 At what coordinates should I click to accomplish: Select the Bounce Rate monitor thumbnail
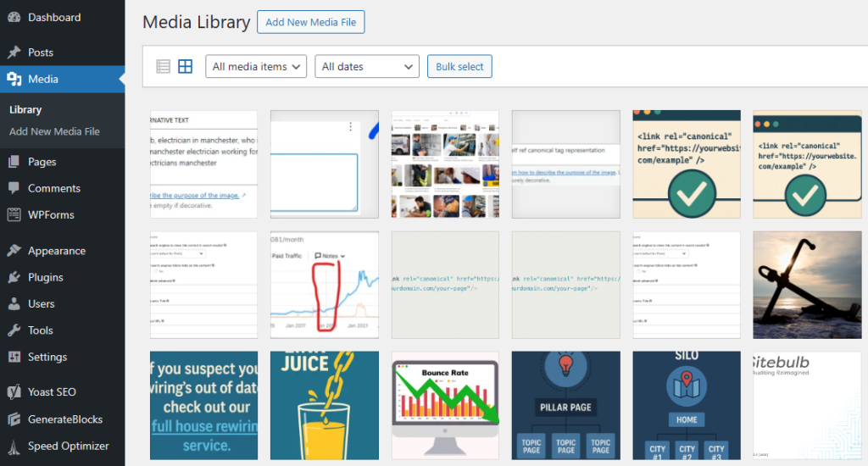click(445, 406)
